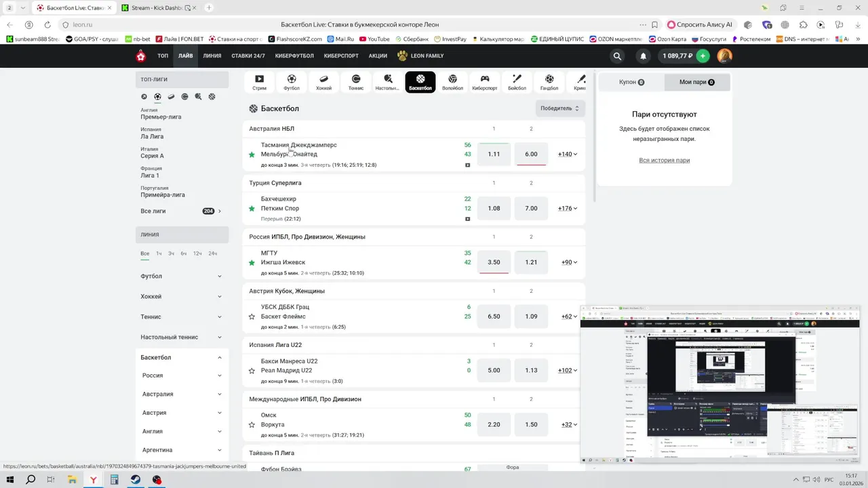The image size is (868, 488).
Task: Open Yandex Browser in taskbar
Action: pyautogui.click(x=94, y=480)
